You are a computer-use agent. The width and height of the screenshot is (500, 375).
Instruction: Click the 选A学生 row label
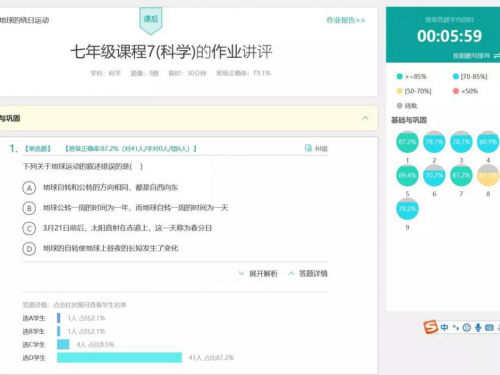34,318
